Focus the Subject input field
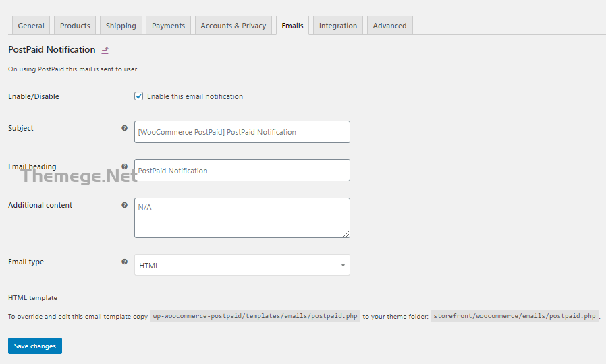The height and width of the screenshot is (364, 606). point(242,131)
